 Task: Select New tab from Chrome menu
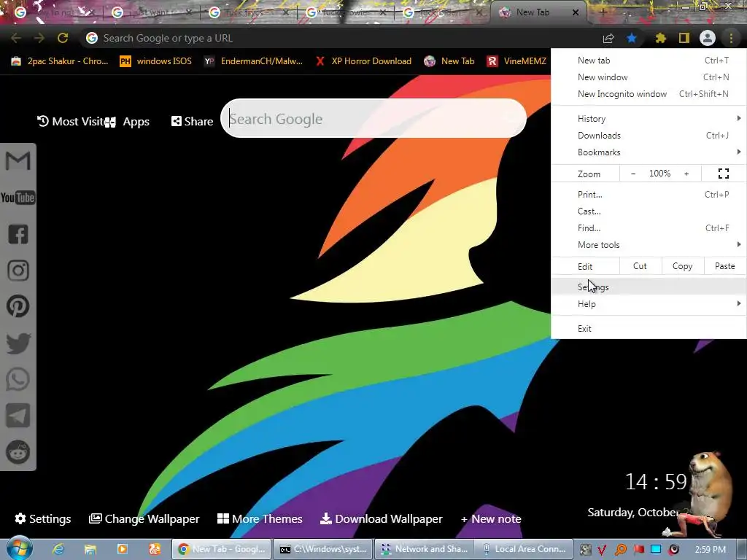click(649, 61)
